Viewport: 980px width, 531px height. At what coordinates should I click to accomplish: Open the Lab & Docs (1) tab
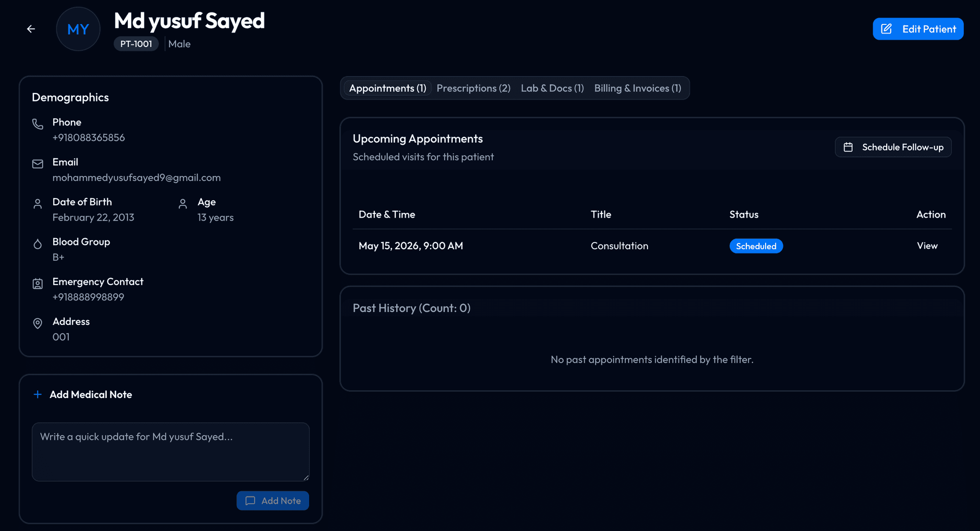[552, 88]
